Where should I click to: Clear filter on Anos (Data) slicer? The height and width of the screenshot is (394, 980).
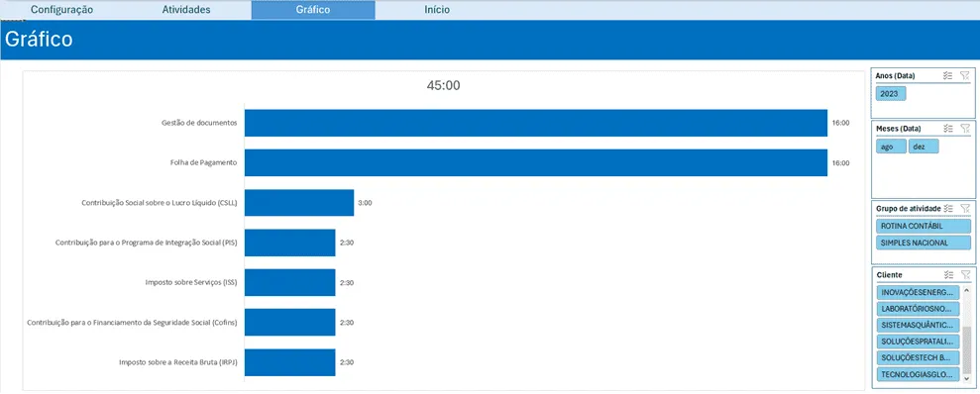[965, 75]
